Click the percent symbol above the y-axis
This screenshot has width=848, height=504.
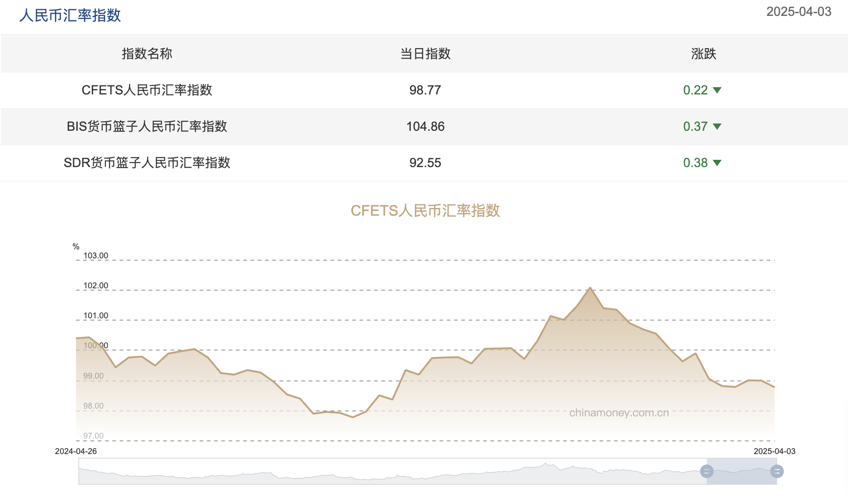tap(76, 247)
